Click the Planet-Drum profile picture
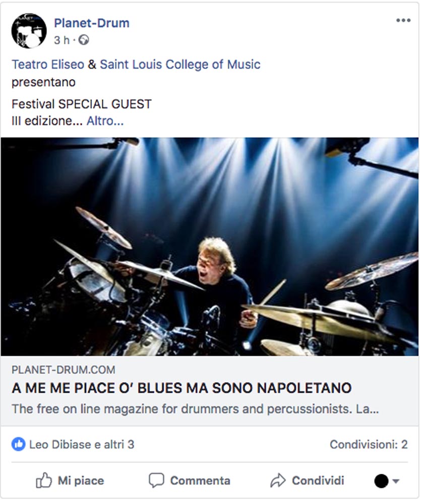Screen dimensions: 422x504 (x=29, y=31)
